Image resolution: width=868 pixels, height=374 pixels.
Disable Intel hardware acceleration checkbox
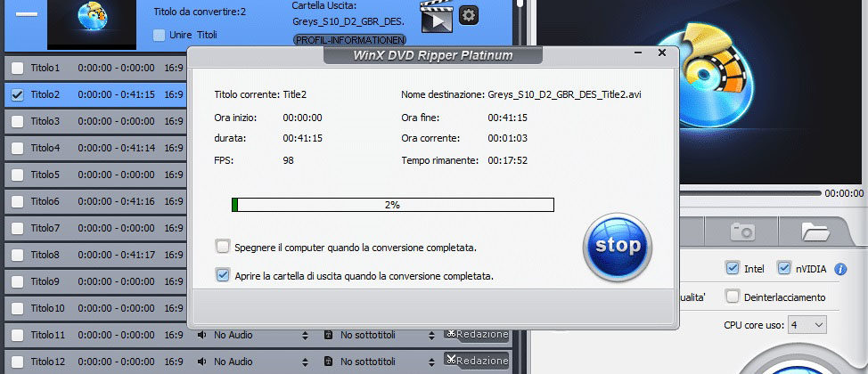pos(733,268)
